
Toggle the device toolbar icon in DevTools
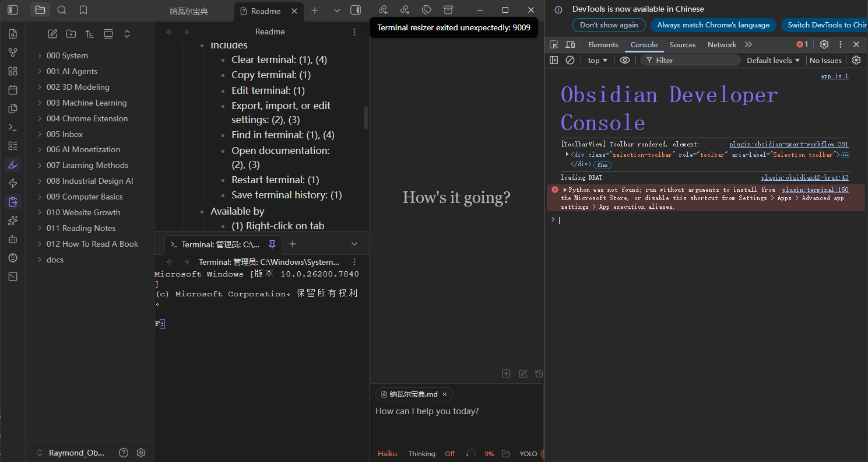570,44
